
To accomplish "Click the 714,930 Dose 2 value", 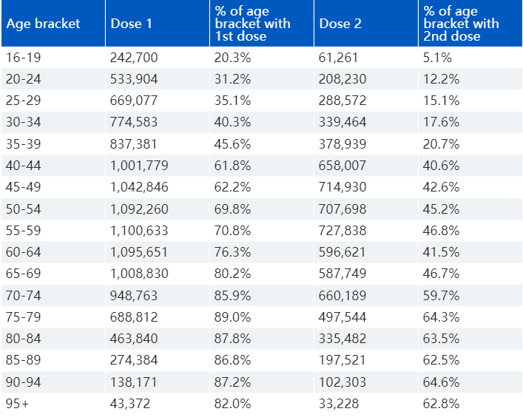I will pos(343,187).
